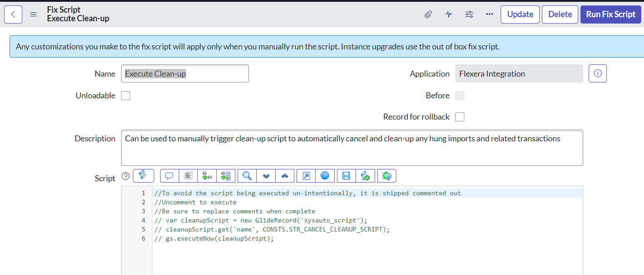Click the Application field Flexera Integration

(519, 73)
